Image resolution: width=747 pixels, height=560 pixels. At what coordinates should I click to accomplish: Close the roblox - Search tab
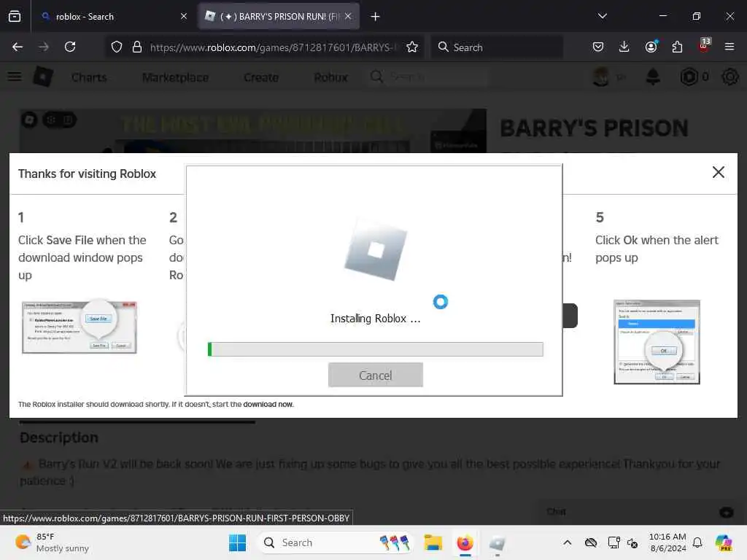pos(183,16)
